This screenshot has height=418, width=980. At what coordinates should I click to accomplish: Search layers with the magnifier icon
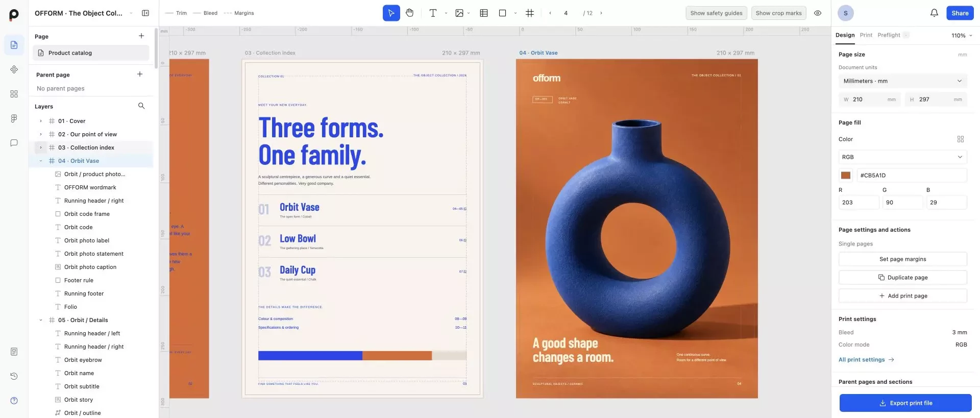point(141,106)
